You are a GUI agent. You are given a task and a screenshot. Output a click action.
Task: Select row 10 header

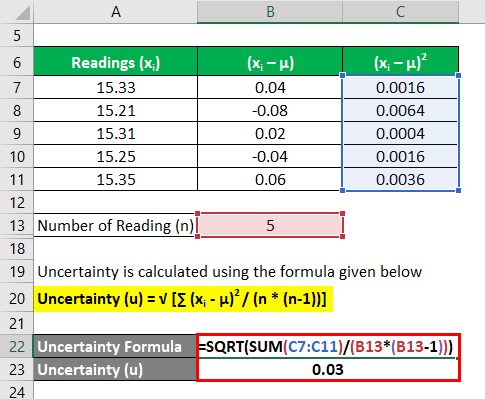pyautogui.click(x=17, y=156)
